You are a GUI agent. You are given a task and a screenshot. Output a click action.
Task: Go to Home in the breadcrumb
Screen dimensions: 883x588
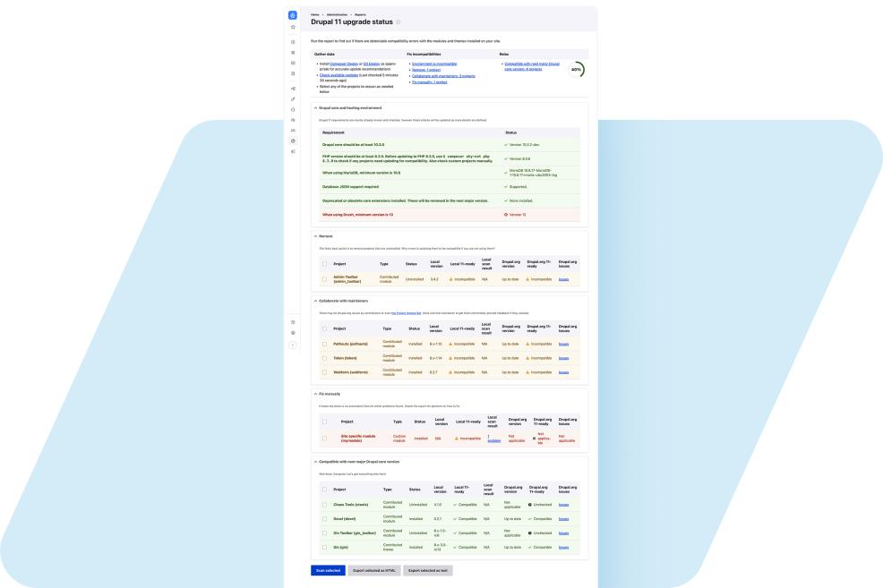315,14
